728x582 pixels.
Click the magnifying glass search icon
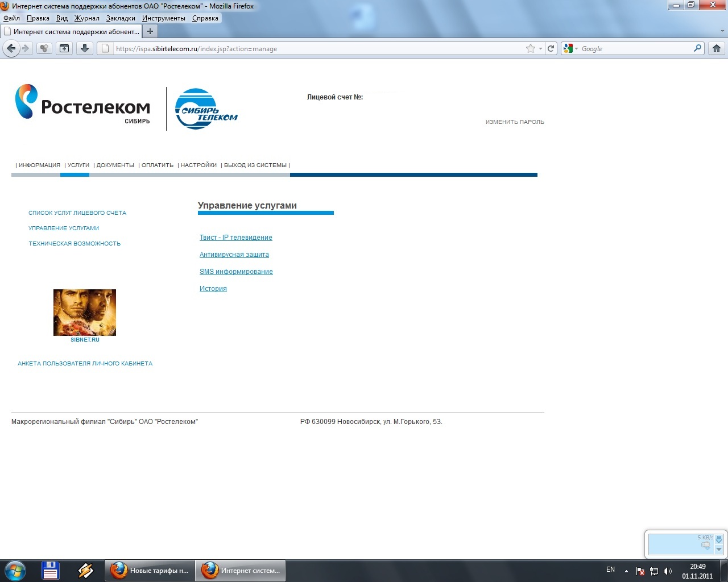[x=698, y=49]
